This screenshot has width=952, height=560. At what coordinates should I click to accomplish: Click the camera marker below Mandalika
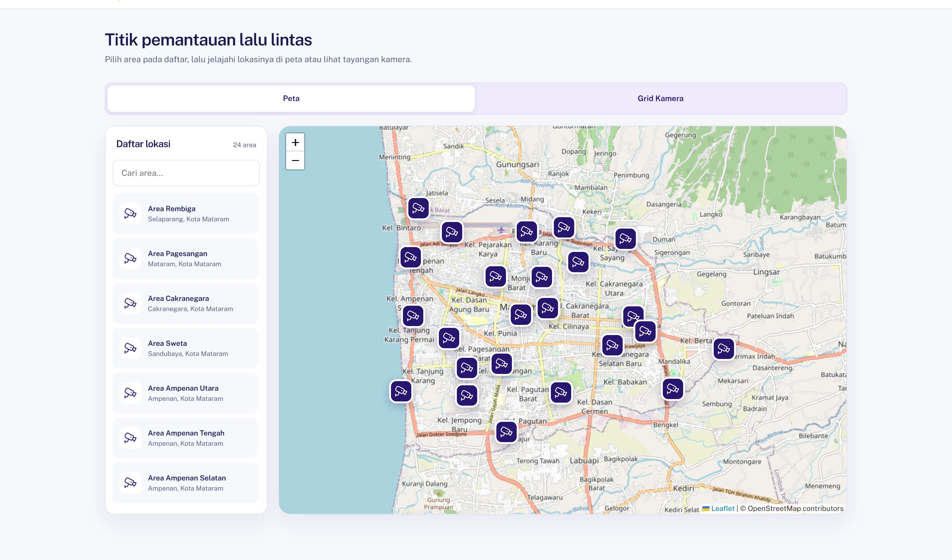click(673, 389)
